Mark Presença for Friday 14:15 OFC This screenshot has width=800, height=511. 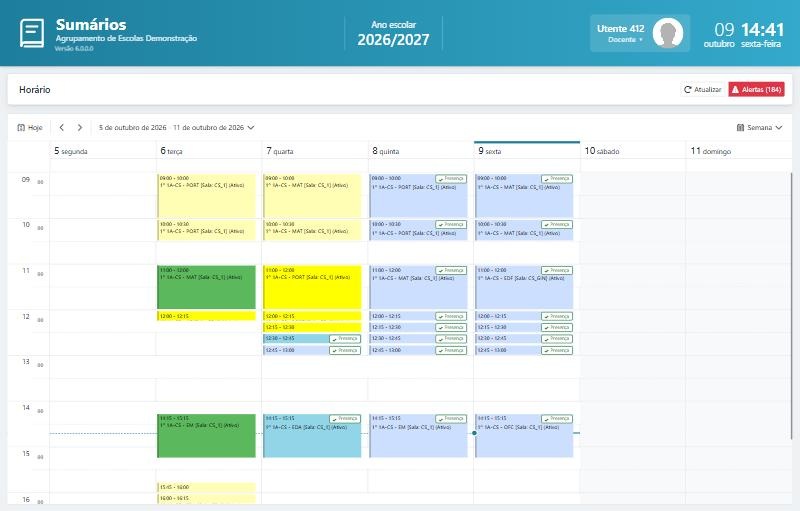[x=557, y=419]
